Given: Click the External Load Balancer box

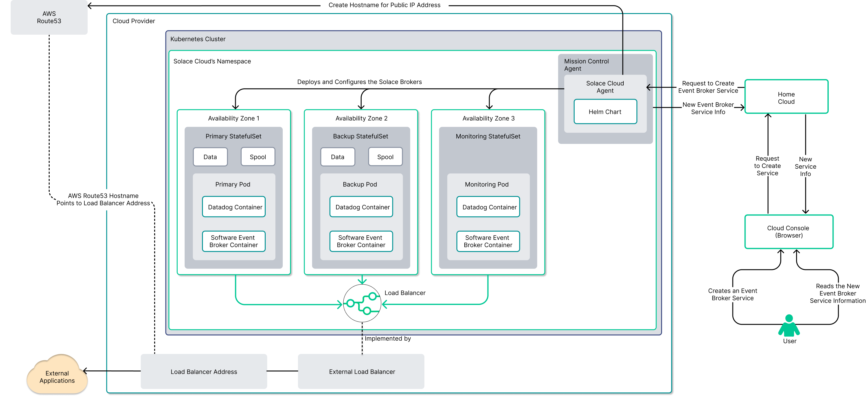Looking at the screenshot, I should pyautogui.click(x=361, y=371).
